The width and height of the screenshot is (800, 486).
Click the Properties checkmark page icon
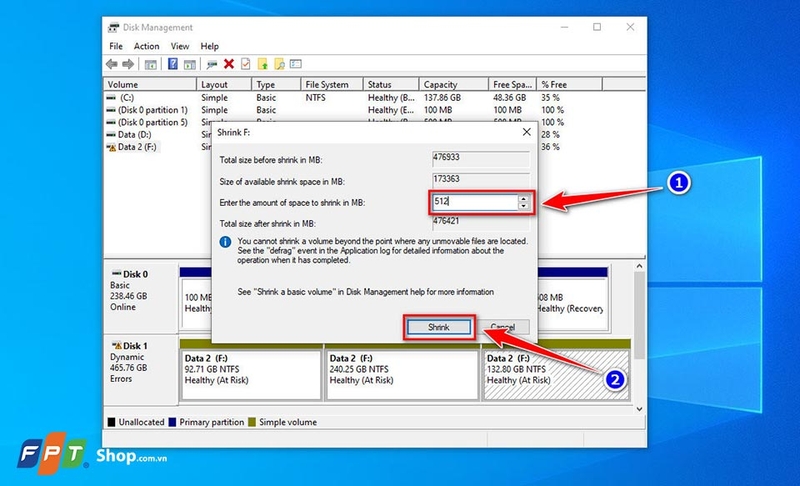[x=245, y=64]
